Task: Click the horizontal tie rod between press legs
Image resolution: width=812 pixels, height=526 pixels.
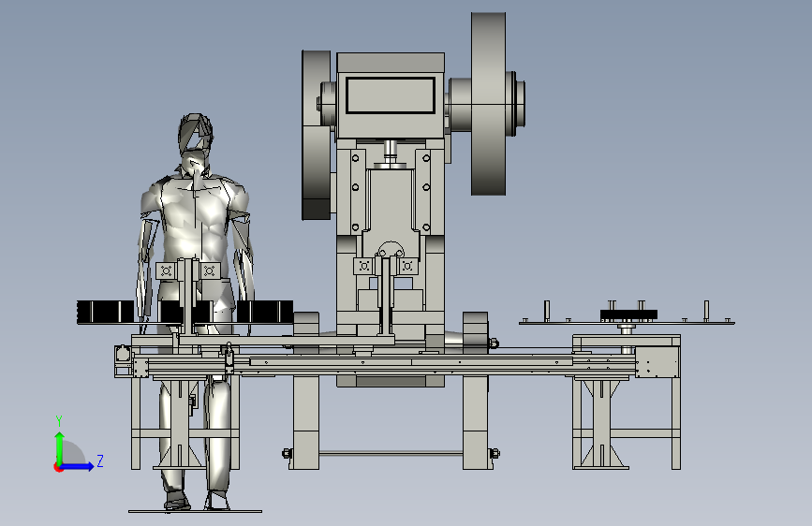Action: (x=391, y=454)
